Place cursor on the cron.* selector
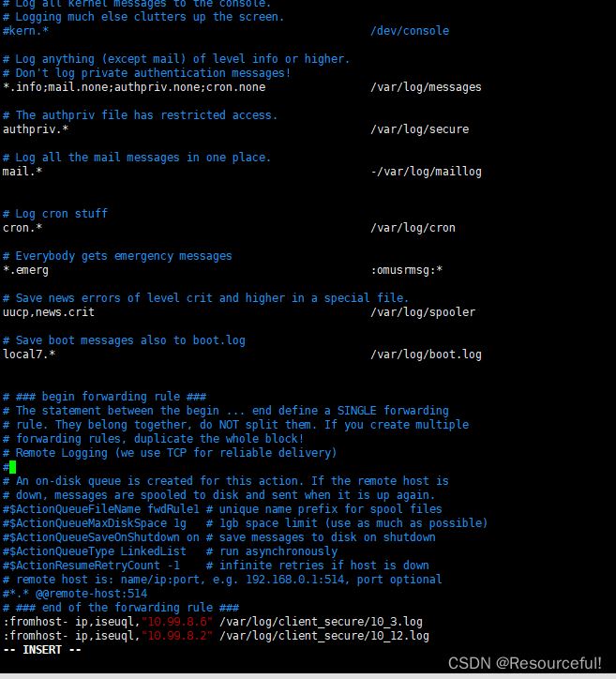Image resolution: width=616 pixels, height=679 pixels. click(x=23, y=228)
